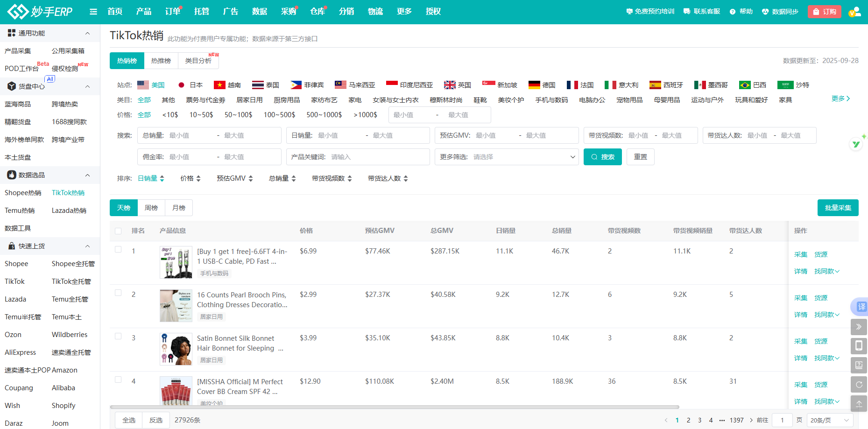
Task: Click the floating mobile phone icon
Action: 859,346
